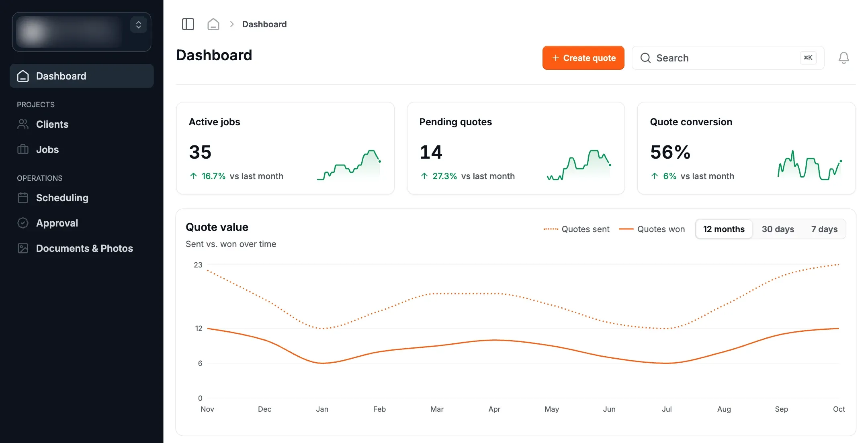Click the ⌘K shortcut badge

click(808, 58)
